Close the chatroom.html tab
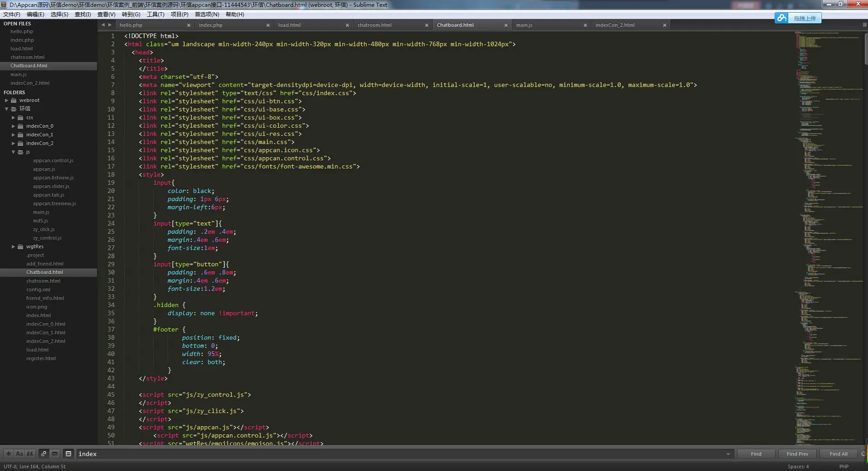Viewport: 868px width, 471px height. [x=427, y=25]
